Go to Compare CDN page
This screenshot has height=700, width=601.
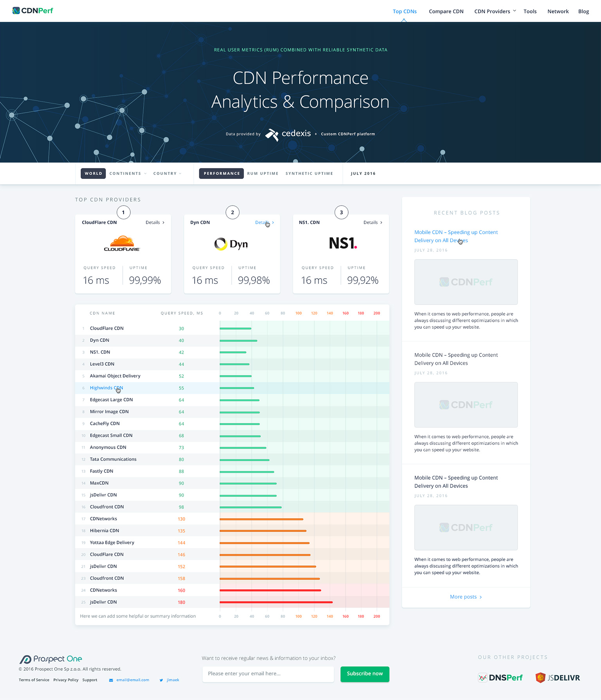click(x=446, y=11)
